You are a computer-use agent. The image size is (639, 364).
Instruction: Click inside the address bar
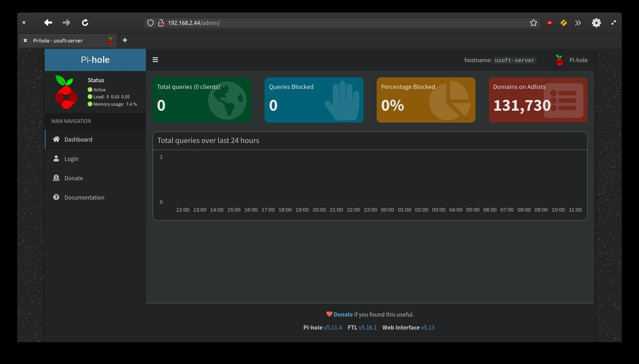tap(317, 23)
